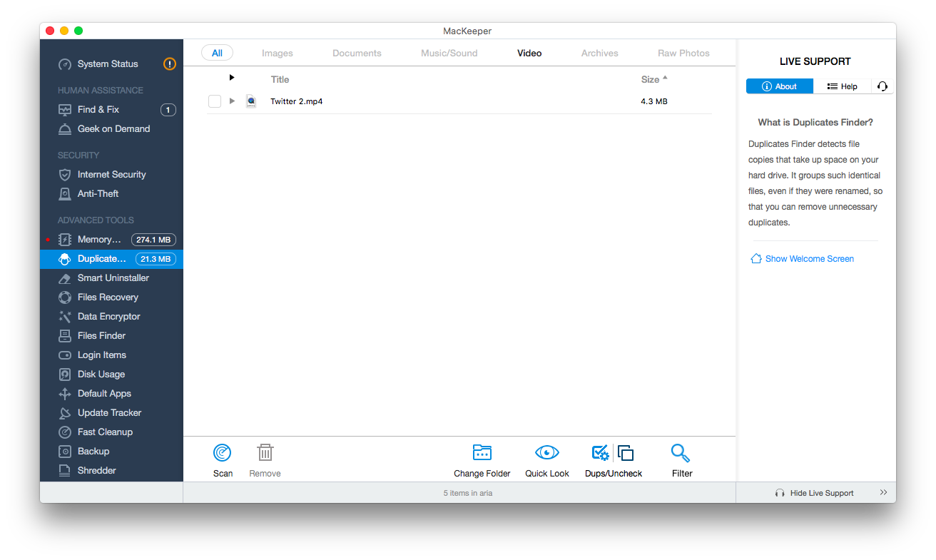Sort files by Size column

pyautogui.click(x=651, y=79)
